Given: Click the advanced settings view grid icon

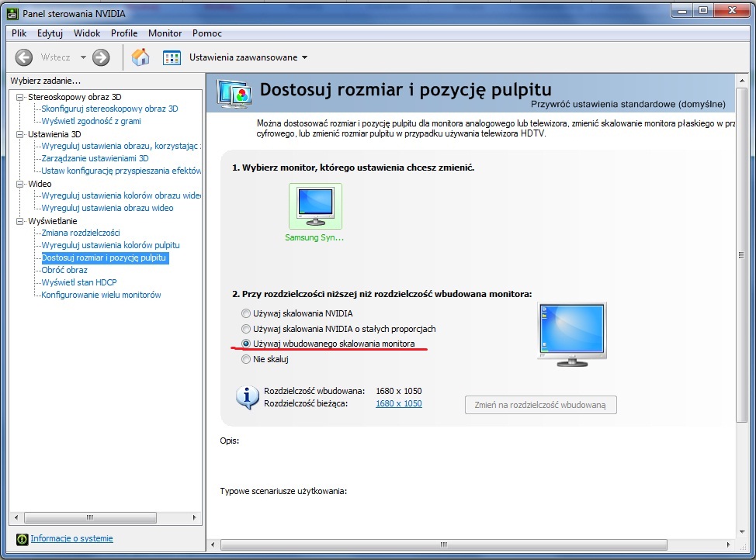Looking at the screenshot, I should 172,58.
